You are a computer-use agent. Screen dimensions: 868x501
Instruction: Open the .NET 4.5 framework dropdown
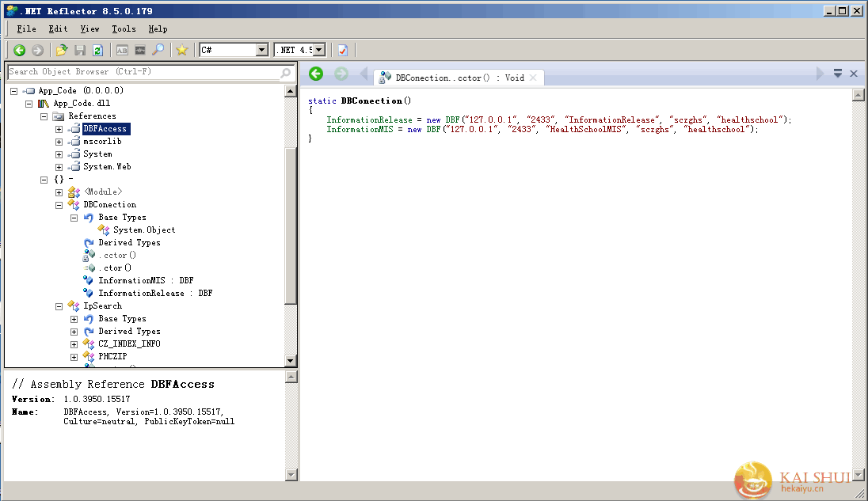[x=319, y=51]
